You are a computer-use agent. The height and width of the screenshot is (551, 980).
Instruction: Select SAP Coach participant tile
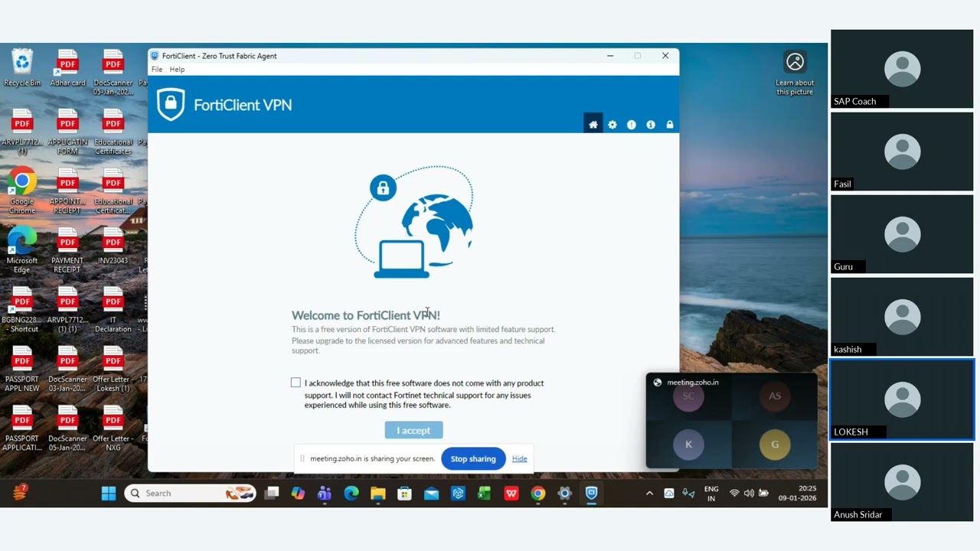point(902,69)
